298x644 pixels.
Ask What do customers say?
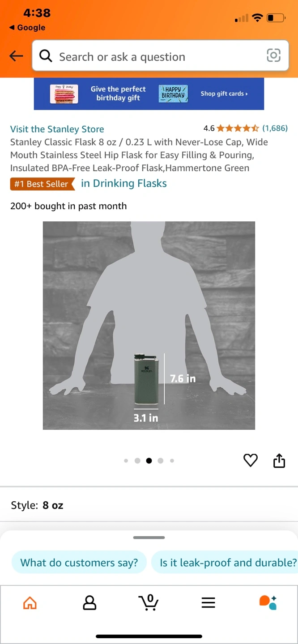79,563
